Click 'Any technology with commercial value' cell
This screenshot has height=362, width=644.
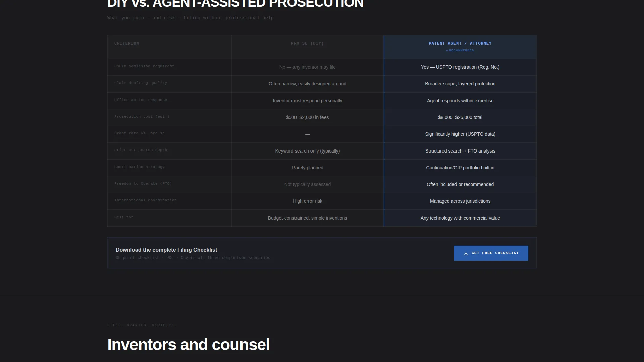[460, 218]
